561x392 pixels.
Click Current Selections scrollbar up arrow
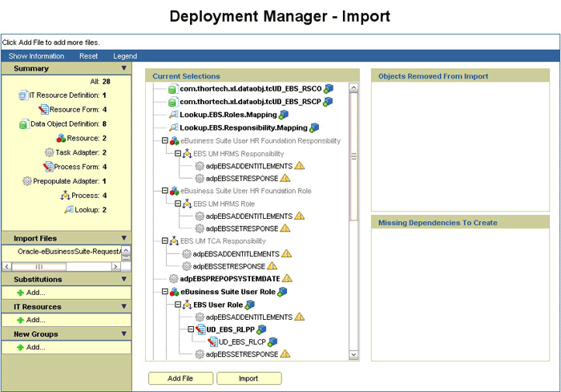pos(353,87)
